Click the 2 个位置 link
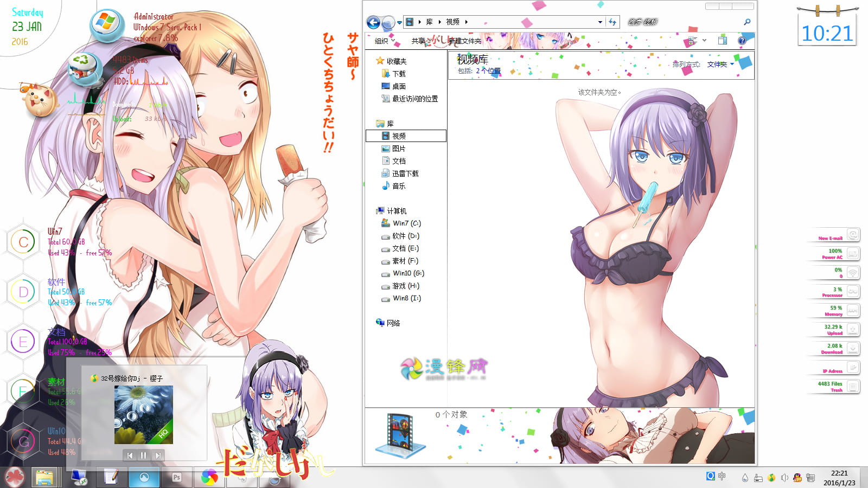The height and width of the screenshot is (488, 868). [488, 70]
